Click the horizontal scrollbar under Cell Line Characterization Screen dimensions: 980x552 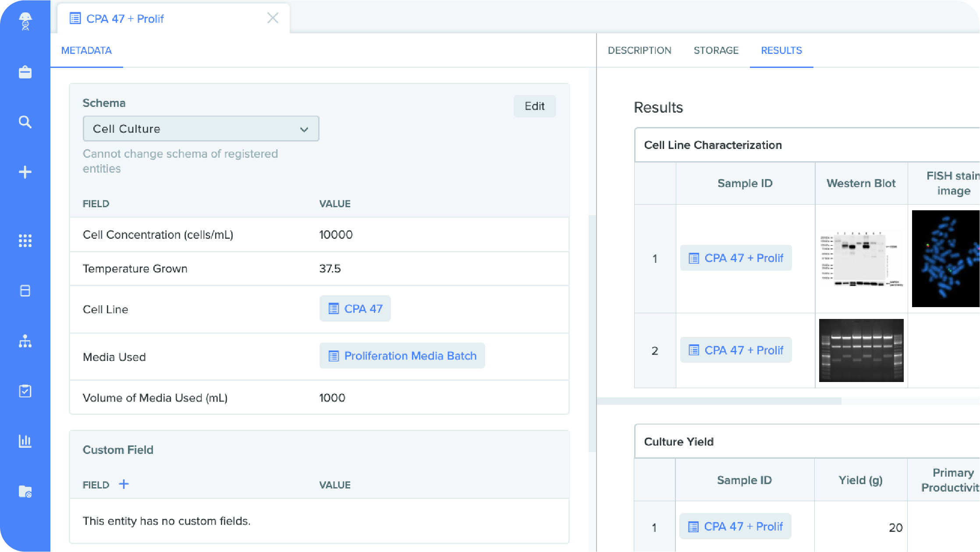pyautogui.click(x=719, y=401)
